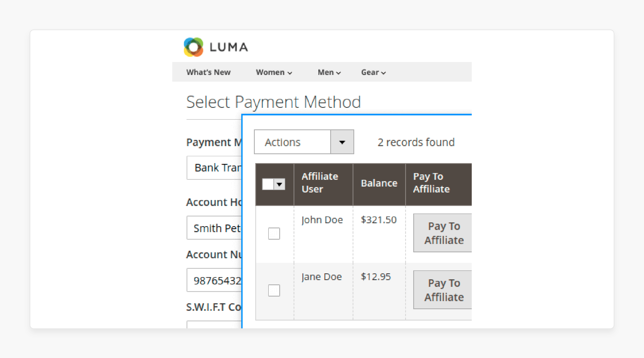Open the Gear menu
Image resolution: width=644 pixels, height=358 pixels.
pyautogui.click(x=373, y=72)
